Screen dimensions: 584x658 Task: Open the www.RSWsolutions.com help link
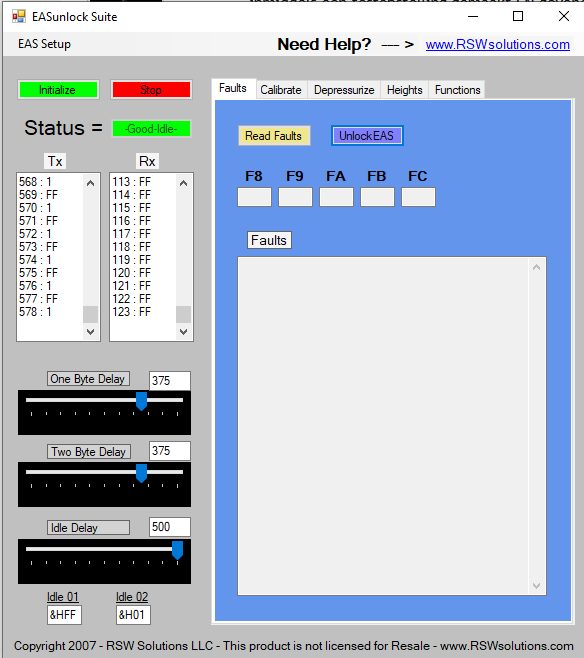click(498, 44)
